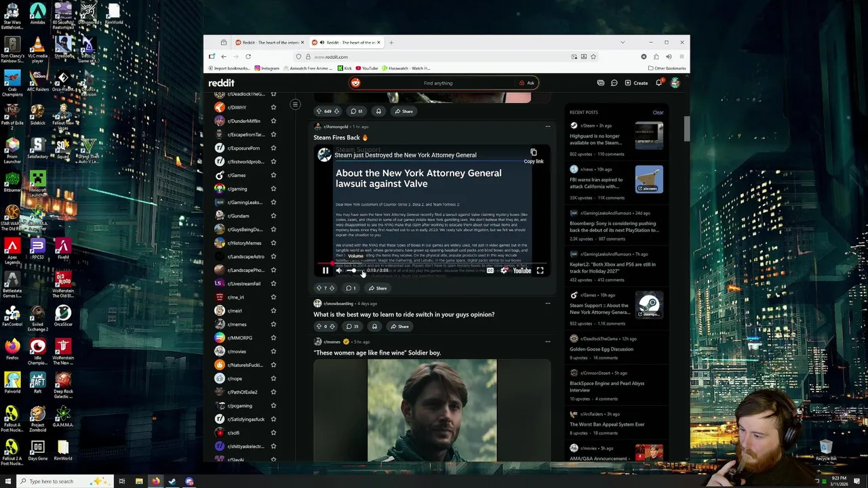The width and height of the screenshot is (868, 488).
Task: Favorite r/ExposurePorn with its star
Action: tap(273, 148)
